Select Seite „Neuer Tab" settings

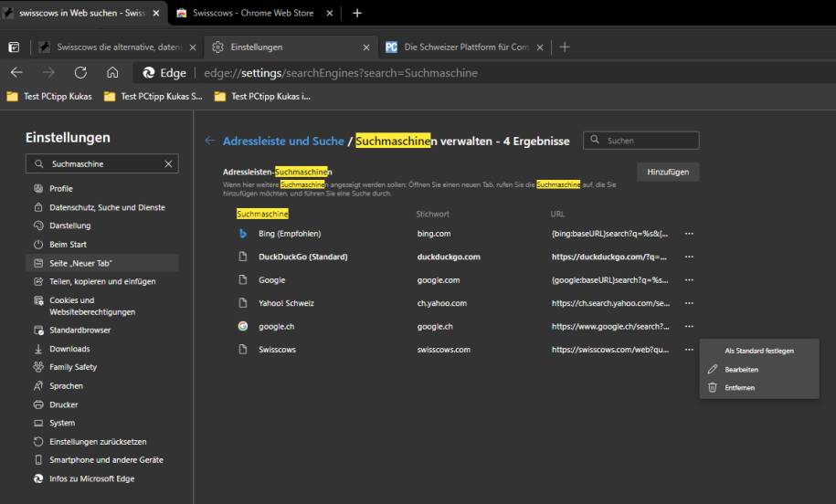tap(101, 263)
